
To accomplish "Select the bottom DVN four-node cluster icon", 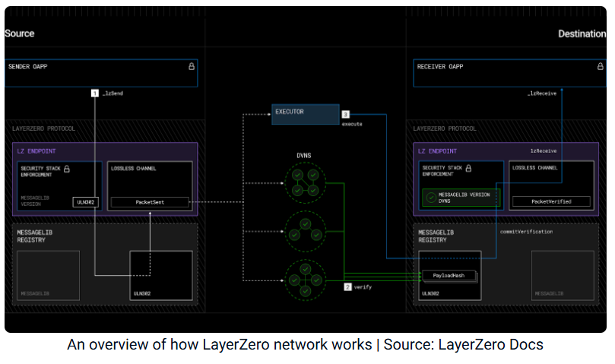I will [305, 280].
